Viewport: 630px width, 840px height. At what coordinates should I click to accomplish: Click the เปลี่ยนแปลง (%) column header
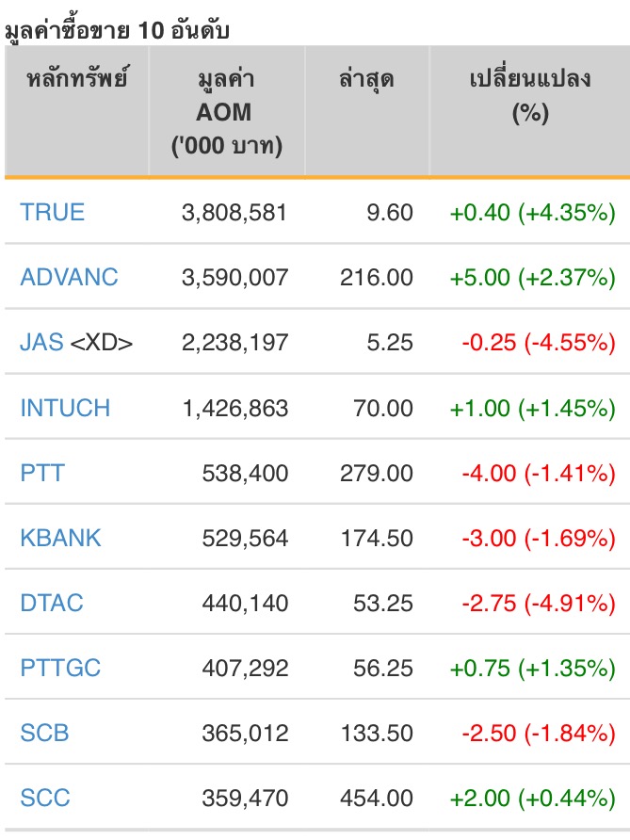[x=529, y=95]
